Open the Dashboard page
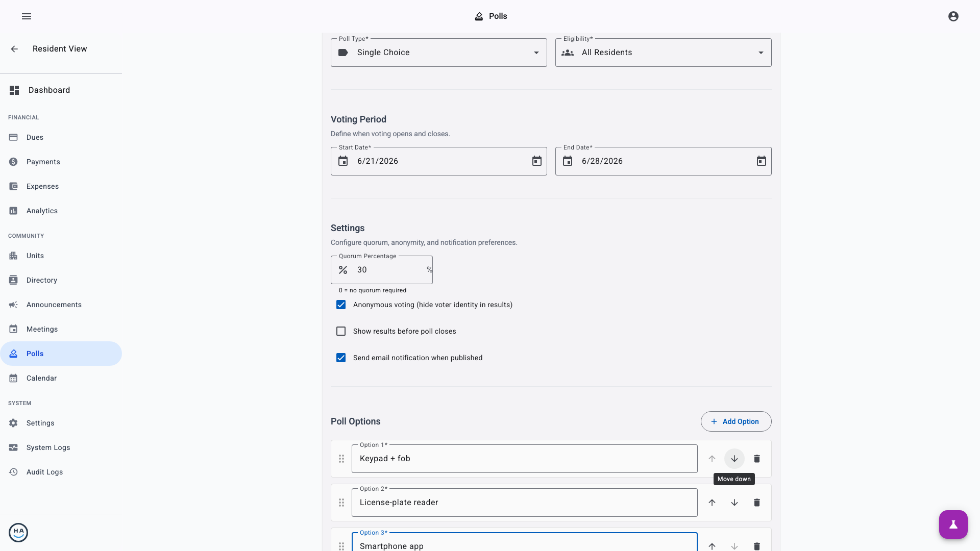The width and height of the screenshot is (980, 551). [x=61, y=90]
